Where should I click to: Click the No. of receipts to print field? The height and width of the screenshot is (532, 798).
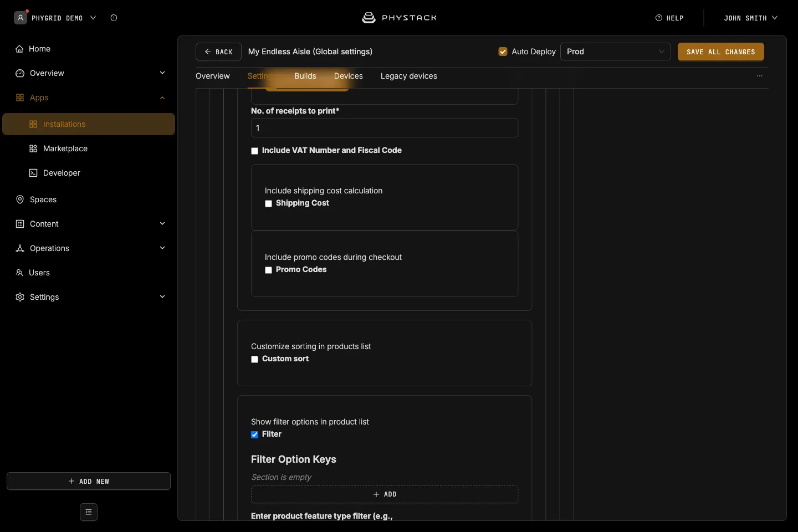tap(385, 128)
